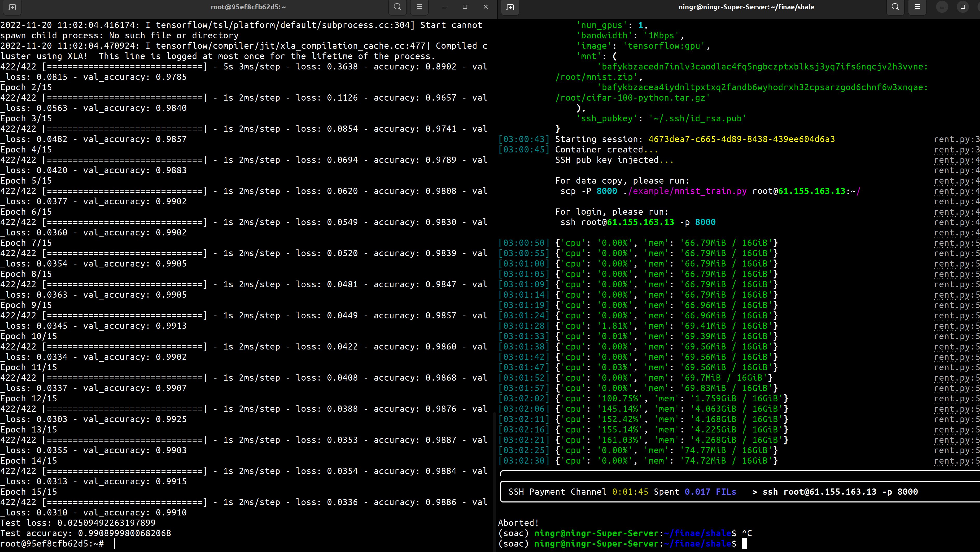Viewport: 980px width, 552px height.
Task: Open hamburger menu in left terminal window
Action: click(x=419, y=7)
